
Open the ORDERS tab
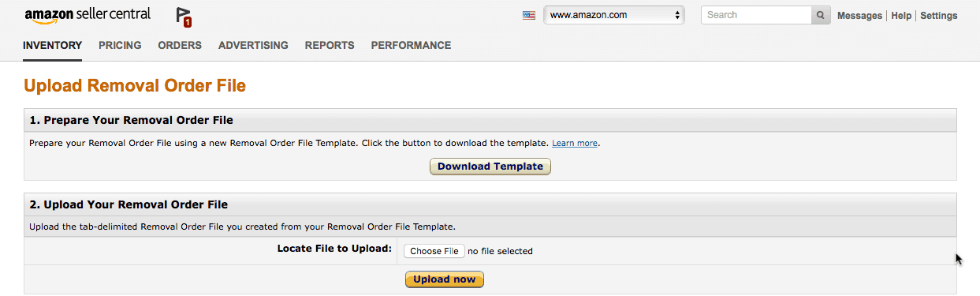tap(180, 46)
